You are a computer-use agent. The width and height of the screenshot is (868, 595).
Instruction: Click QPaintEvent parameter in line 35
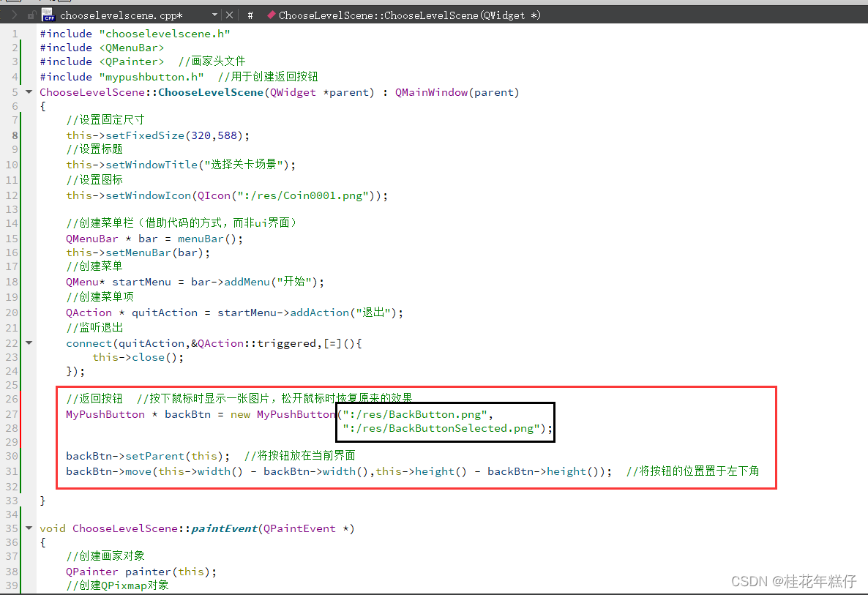299,528
